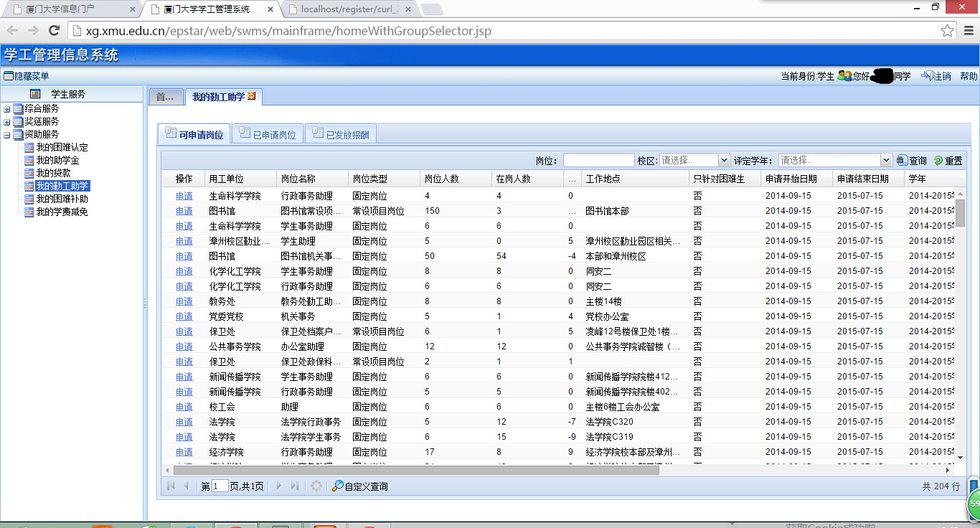
Task: Sort by the 工作地点 column header
Action: coord(635,179)
